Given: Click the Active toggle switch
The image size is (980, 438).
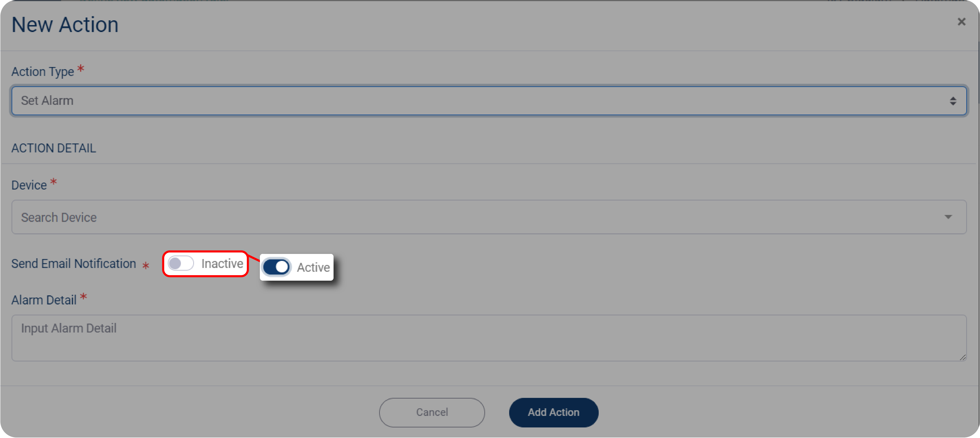Looking at the screenshot, I should coord(277,267).
